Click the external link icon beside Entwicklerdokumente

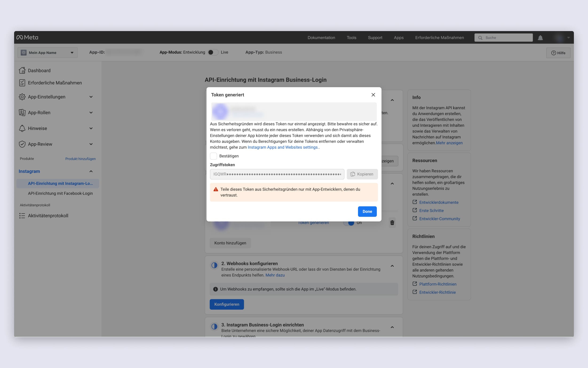pos(415,202)
